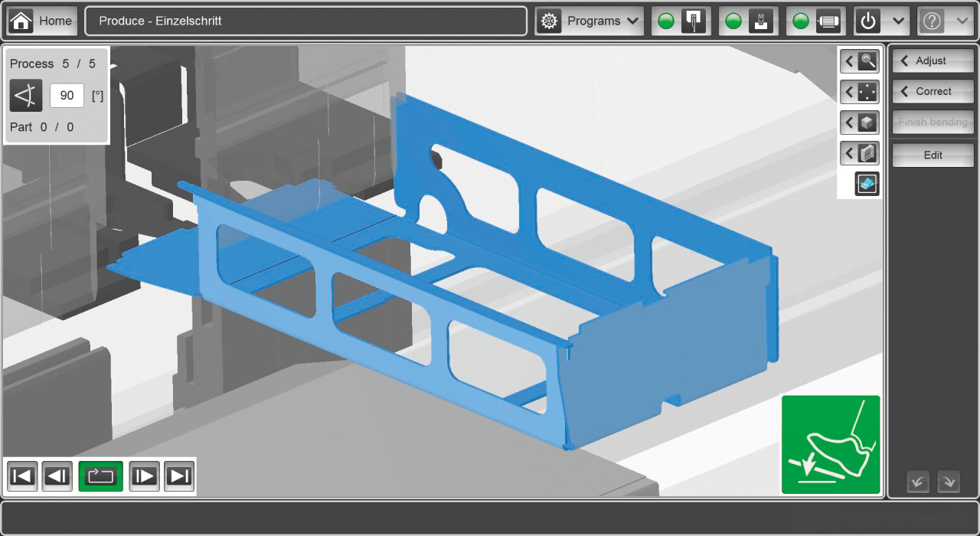
Task: Click the blue sheet part view icon
Action: point(867,184)
